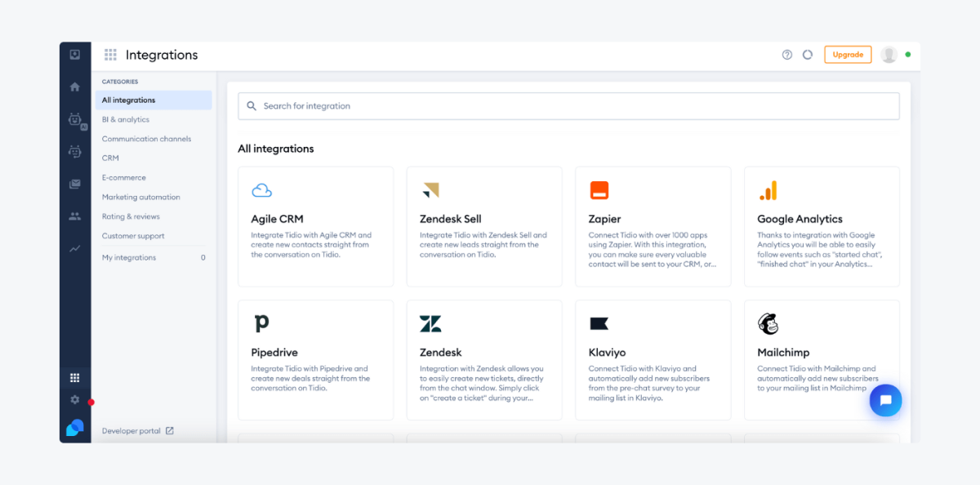This screenshot has height=485, width=980.
Task: Open My integrations
Action: click(x=129, y=257)
